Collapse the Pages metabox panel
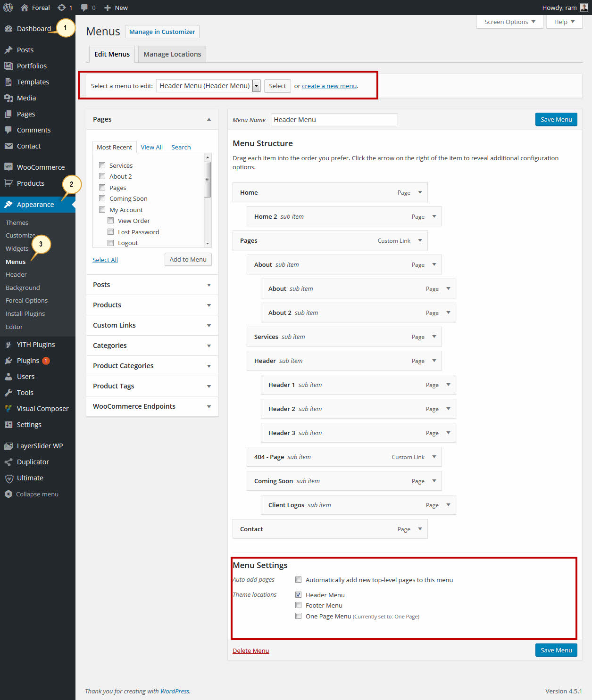Screen dimensions: 592x700 [209, 119]
